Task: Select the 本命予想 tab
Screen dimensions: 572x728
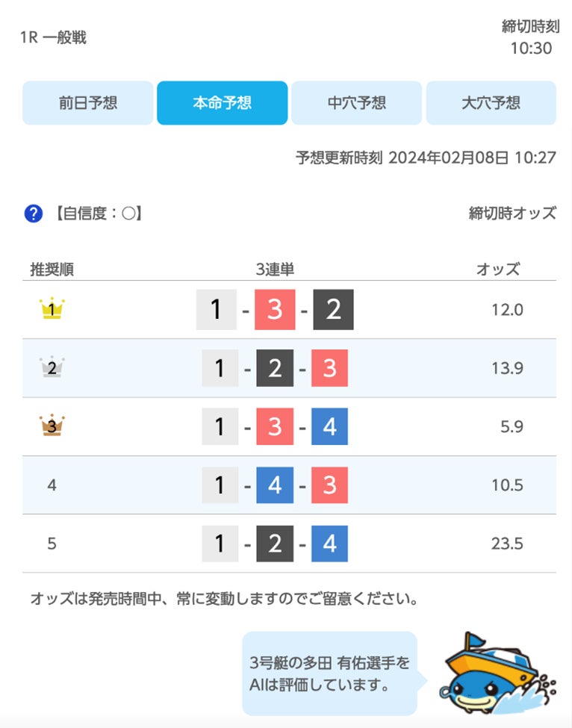Action: tap(222, 103)
